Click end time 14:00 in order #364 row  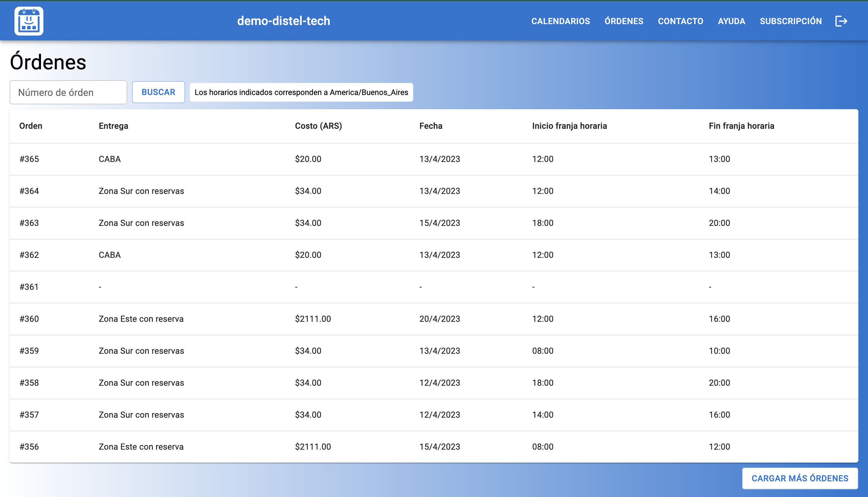coord(719,191)
